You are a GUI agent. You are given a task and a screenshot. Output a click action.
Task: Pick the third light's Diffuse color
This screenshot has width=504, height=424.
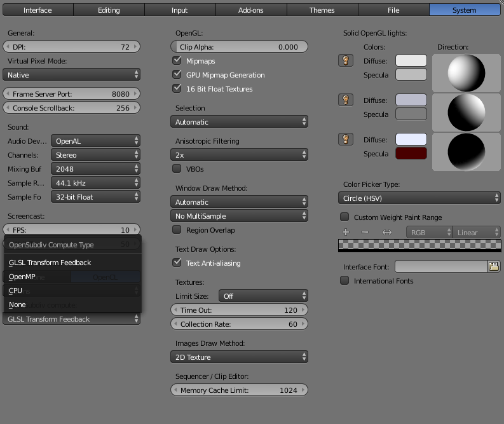411,139
